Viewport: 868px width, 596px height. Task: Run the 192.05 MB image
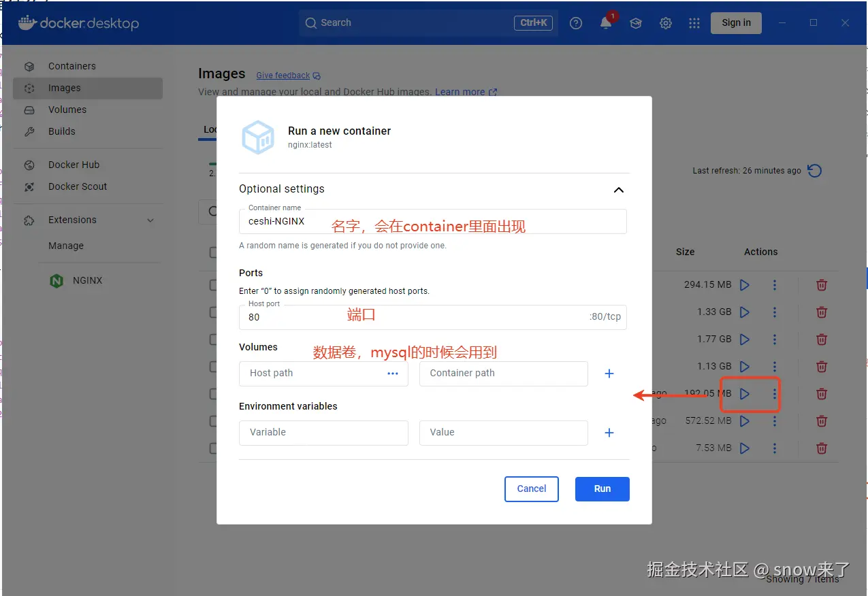(x=745, y=394)
